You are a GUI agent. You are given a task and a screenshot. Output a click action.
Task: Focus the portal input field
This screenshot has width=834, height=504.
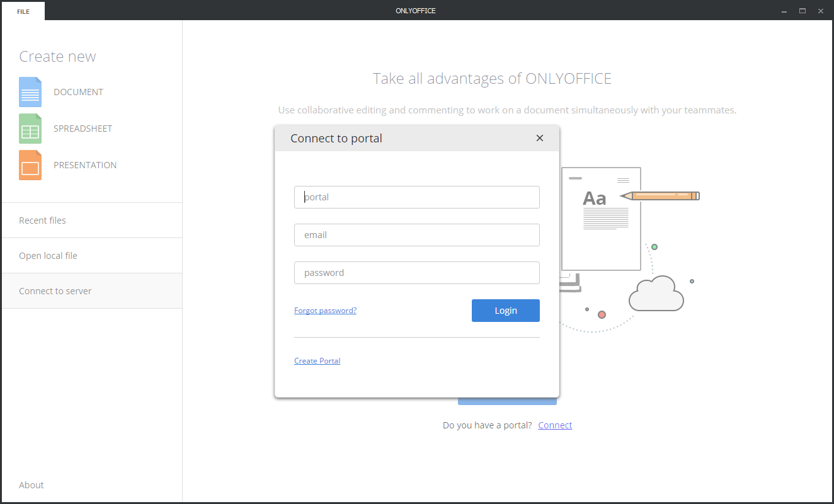[x=417, y=197]
